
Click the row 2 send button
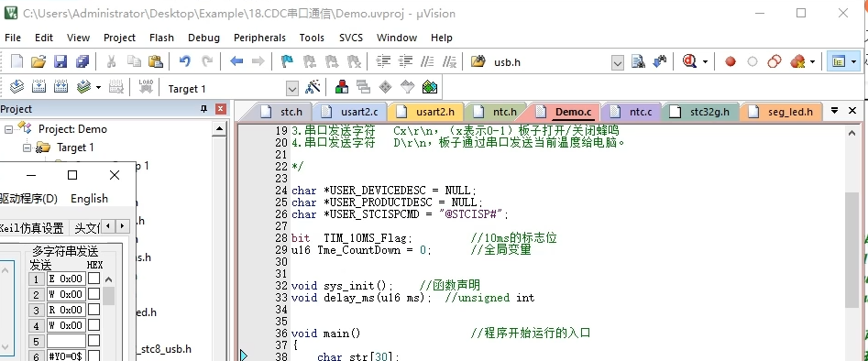(x=37, y=294)
